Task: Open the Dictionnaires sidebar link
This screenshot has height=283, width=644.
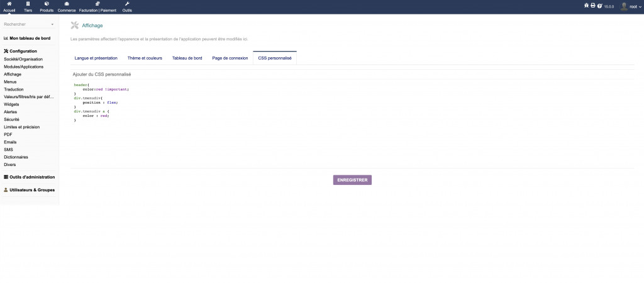Action: [x=16, y=157]
